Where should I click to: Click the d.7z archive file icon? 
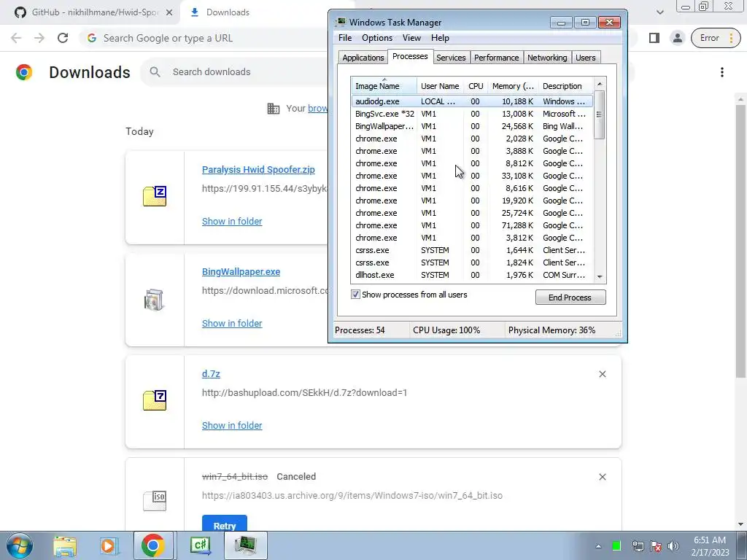click(155, 400)
